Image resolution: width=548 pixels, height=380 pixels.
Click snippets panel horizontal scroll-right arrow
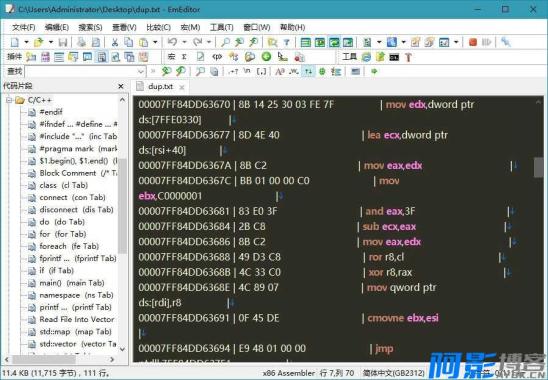112,359
